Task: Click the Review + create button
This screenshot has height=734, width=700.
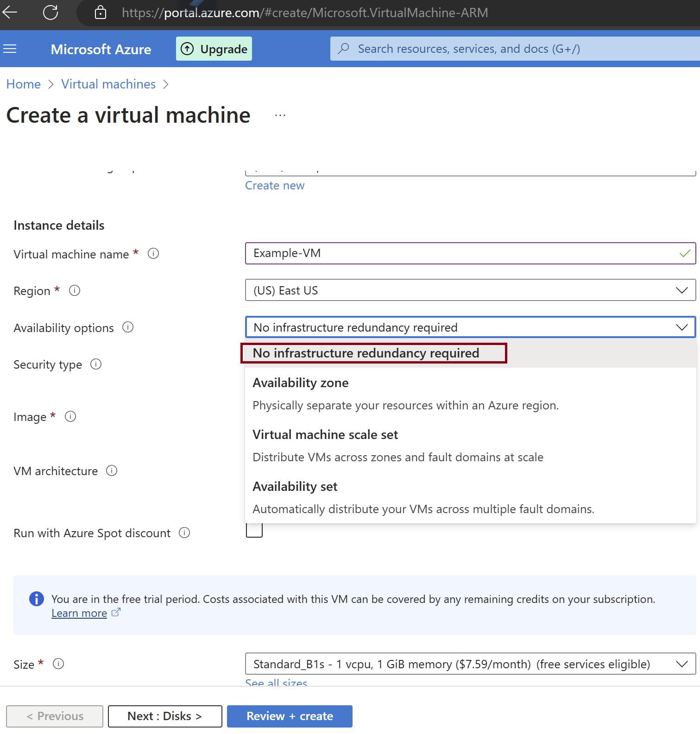Action: [x=290, y=716]
